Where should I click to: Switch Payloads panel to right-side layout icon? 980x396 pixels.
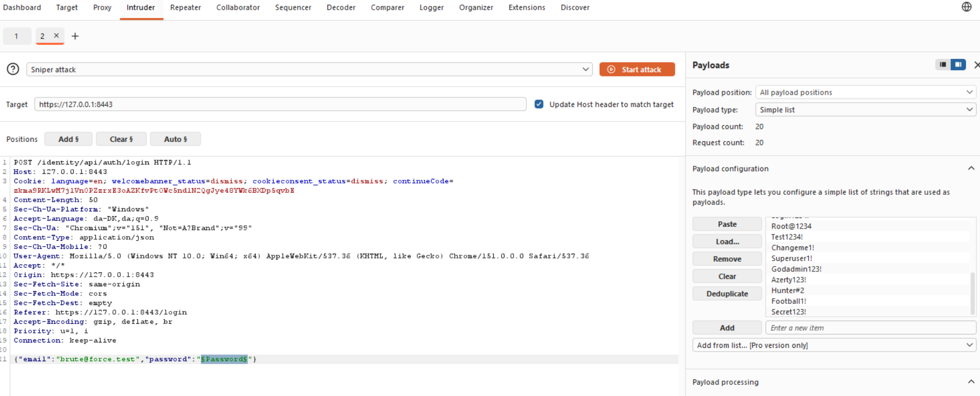tap(958, 65)
